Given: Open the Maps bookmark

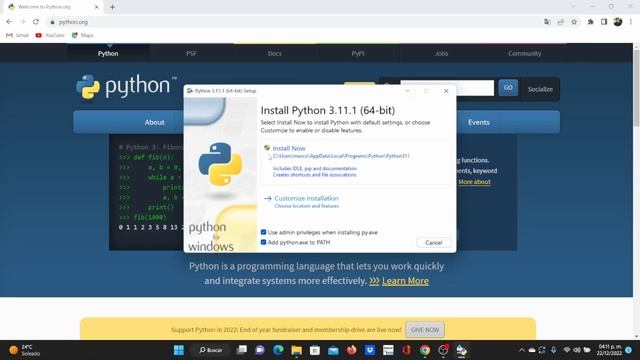Looking at the screenshot, I should (x=82, y=36).
